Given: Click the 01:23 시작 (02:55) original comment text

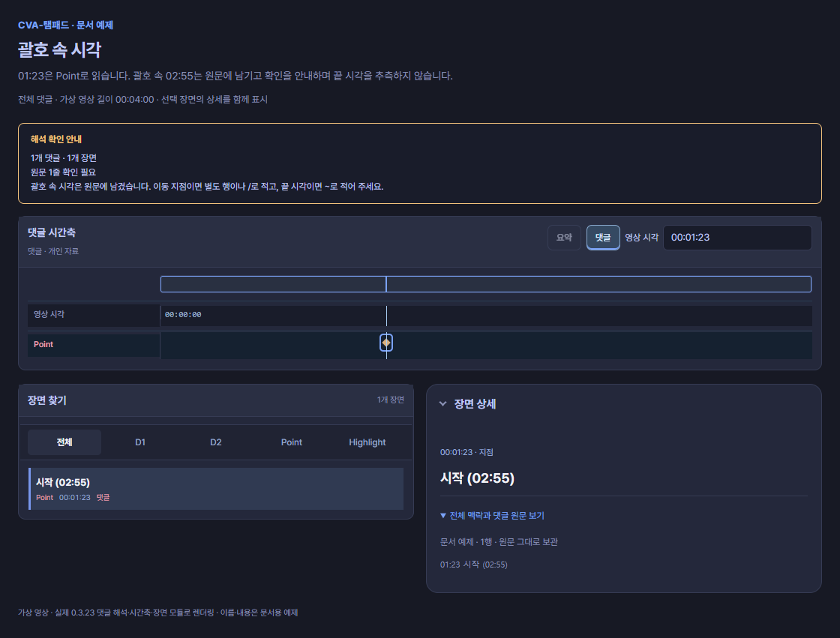Looking at the screenshot, I should (473, 565).
